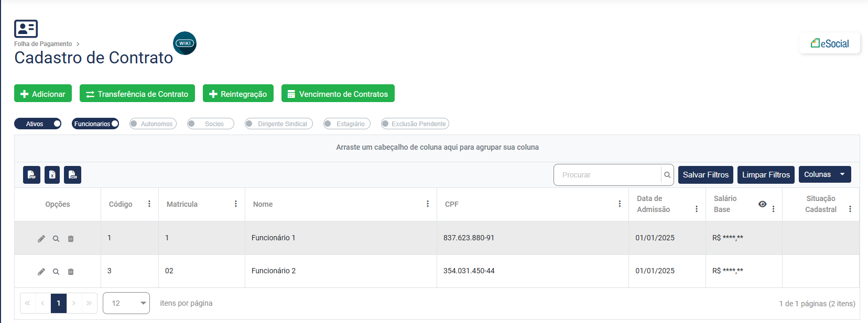This screenshot has height=323, width=868.
Task: Export the table to Excel
Action: [52, 175]
